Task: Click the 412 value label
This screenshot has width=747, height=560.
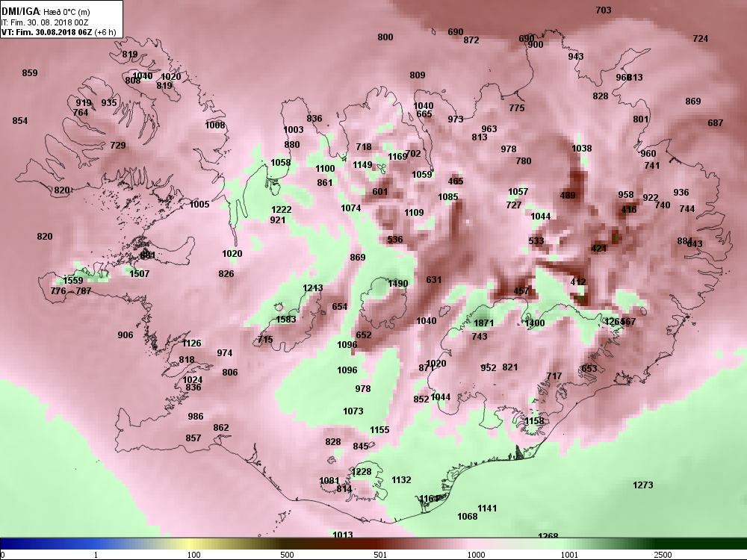Action: pyautogui.click(x=578, y=282)
